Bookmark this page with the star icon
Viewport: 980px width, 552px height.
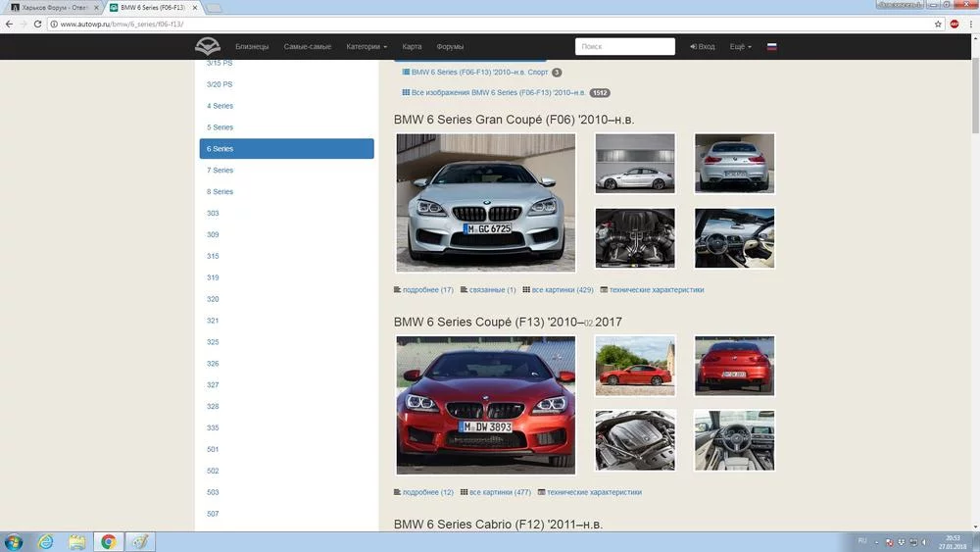coord(937,24)
